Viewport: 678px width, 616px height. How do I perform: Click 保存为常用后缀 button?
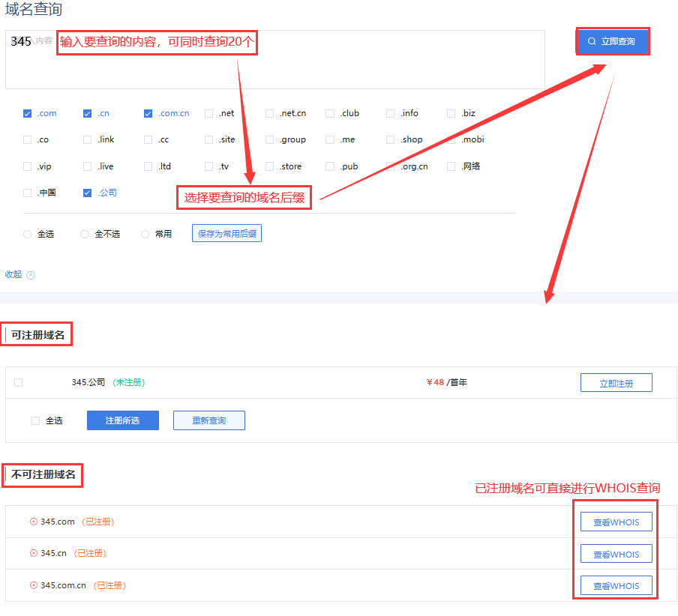(226, 234)
